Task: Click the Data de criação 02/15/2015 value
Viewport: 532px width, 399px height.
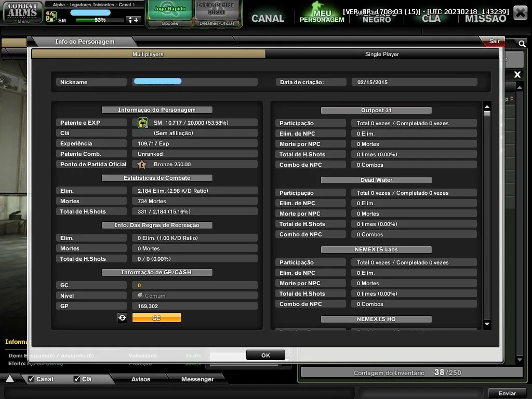Action: point(414,82)
